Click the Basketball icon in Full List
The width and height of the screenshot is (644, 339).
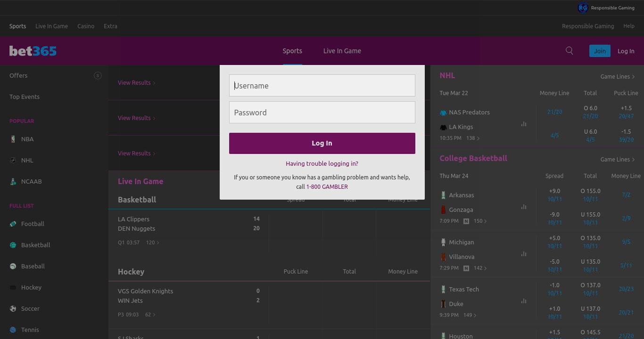click(13, 245)
